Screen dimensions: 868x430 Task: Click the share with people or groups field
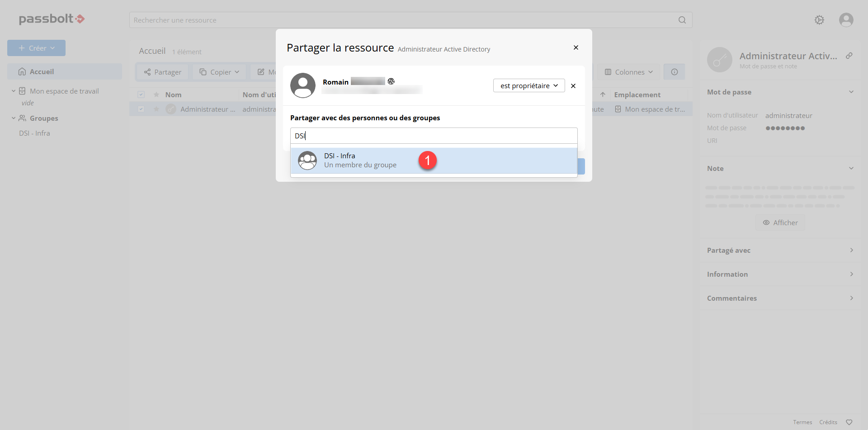click(433, 136)
